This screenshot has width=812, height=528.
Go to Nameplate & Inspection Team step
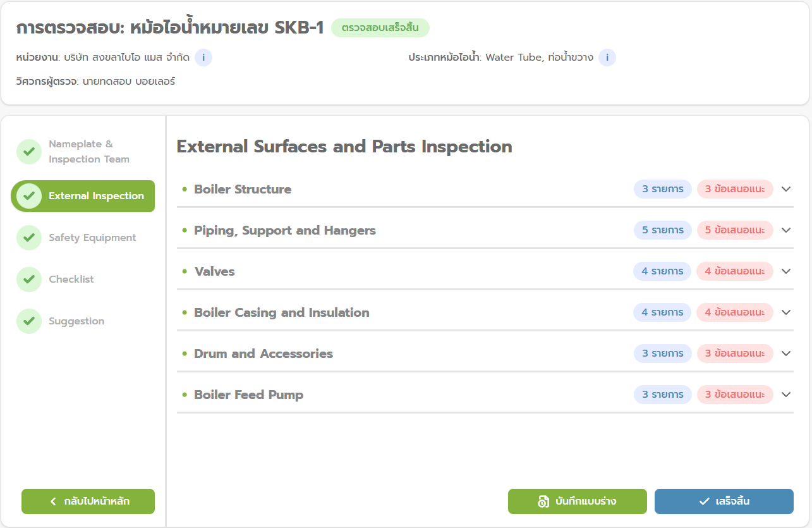88,152
